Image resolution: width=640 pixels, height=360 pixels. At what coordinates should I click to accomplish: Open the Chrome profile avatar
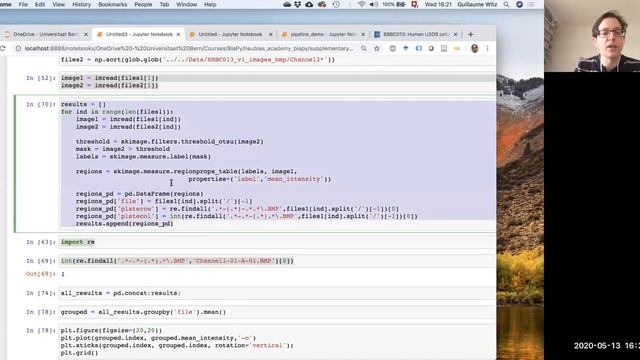(474, 49)
